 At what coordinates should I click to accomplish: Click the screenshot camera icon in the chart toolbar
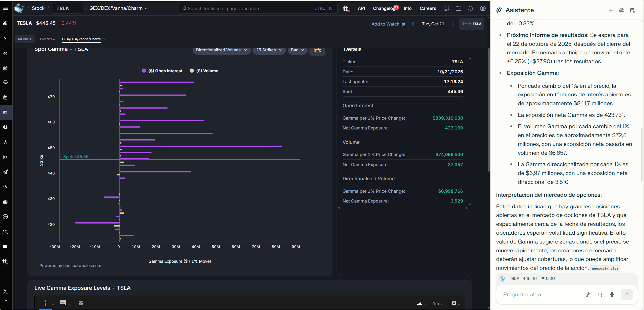pos(81,303)
